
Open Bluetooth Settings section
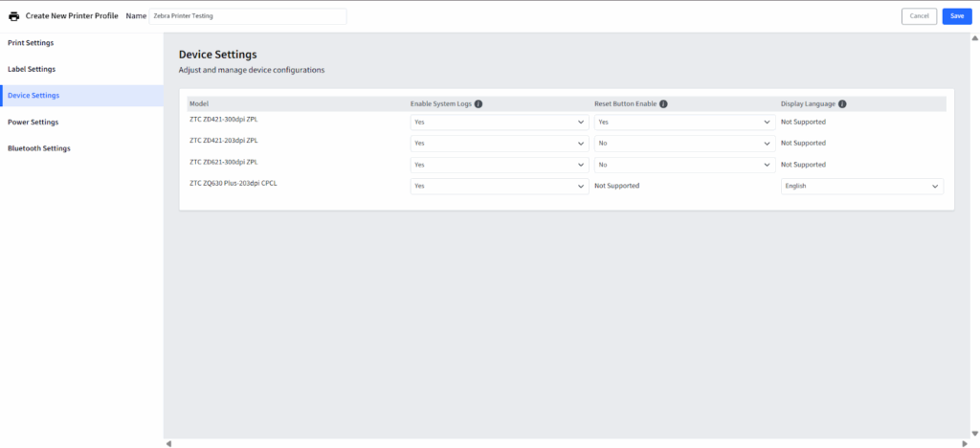(38, 148)
